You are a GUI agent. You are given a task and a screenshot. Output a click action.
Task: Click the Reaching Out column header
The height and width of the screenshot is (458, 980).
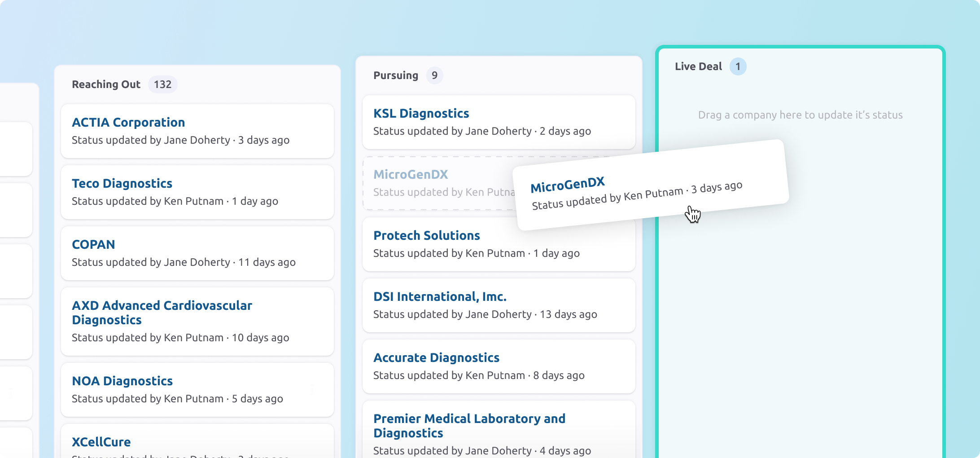click(106, 84)
